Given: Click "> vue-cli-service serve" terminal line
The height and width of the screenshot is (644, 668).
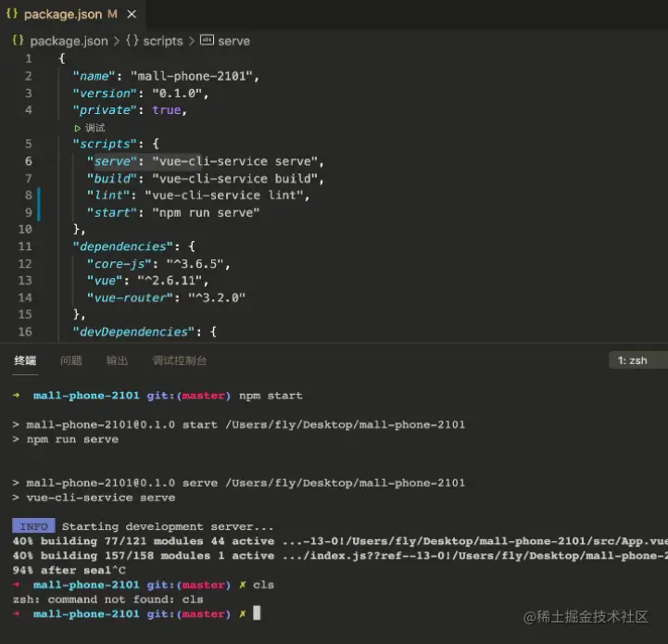Looking at the screenshot, I should 94,498.
